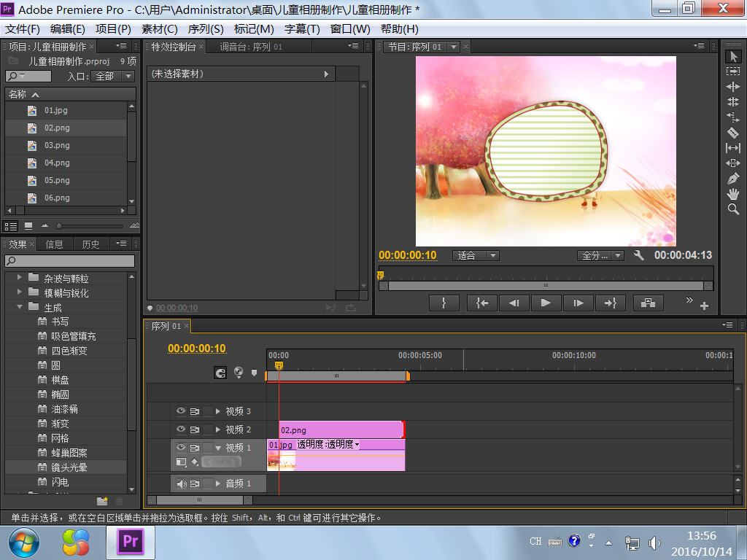Select the Hand tool

(x=732, y=194)
